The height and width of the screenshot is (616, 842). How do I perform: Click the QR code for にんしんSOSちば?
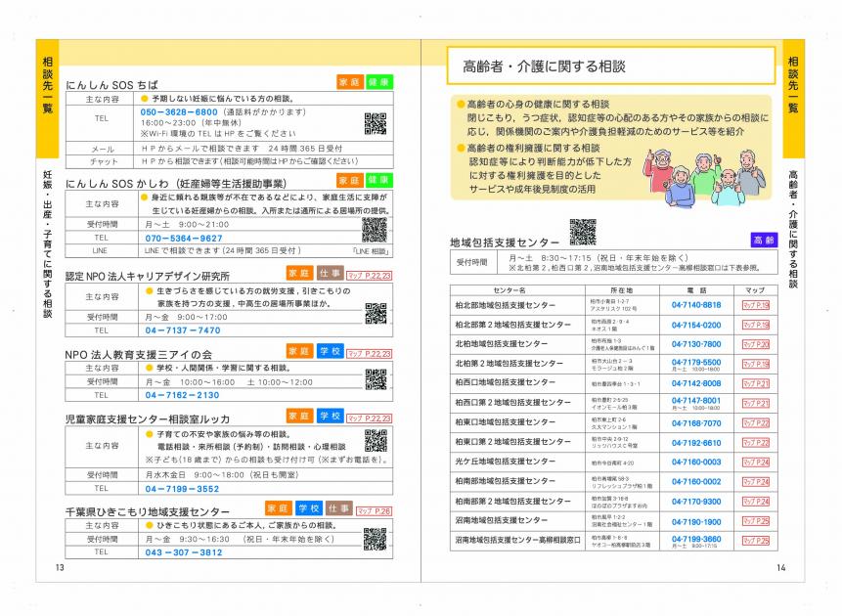(375, 123)
